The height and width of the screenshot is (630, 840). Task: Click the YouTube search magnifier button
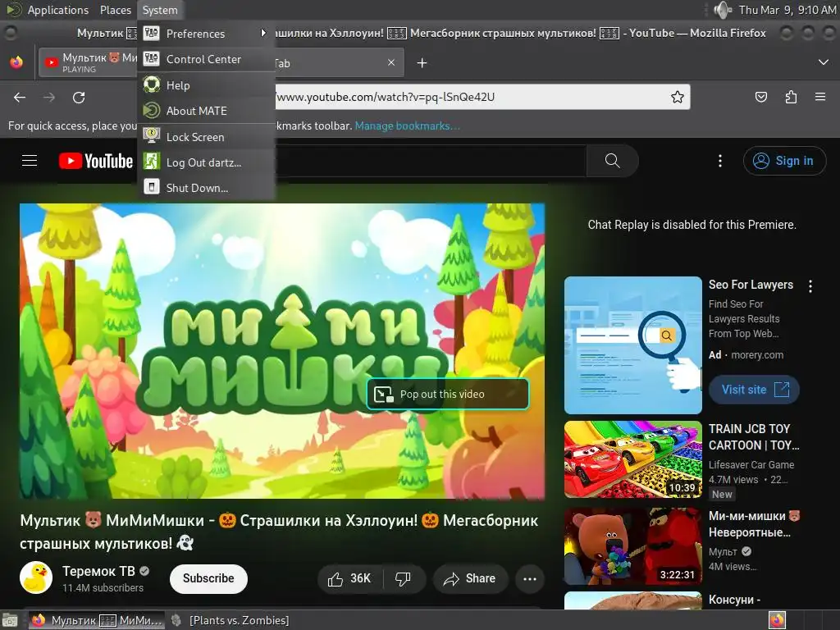(612, 161)
